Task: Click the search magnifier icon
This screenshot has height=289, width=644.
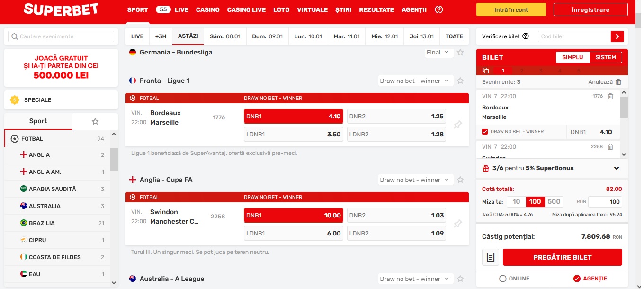Action: point(15,36)
